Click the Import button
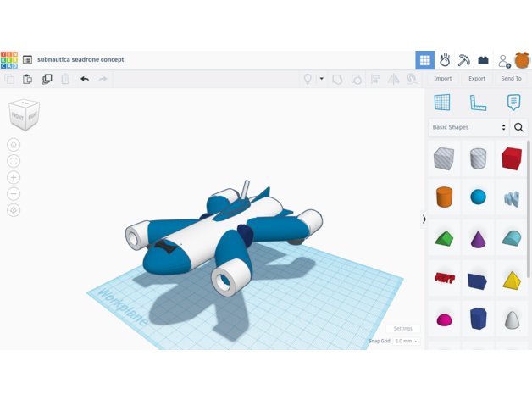This screenshot has height=400, width=532. pyautogui.click(x=442, y=79)
